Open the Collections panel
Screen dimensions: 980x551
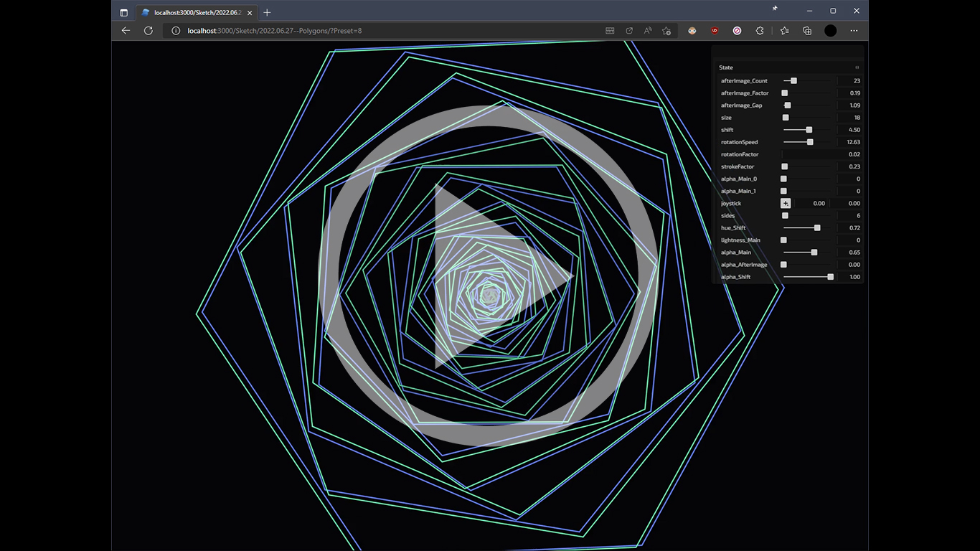coord(807,31)
